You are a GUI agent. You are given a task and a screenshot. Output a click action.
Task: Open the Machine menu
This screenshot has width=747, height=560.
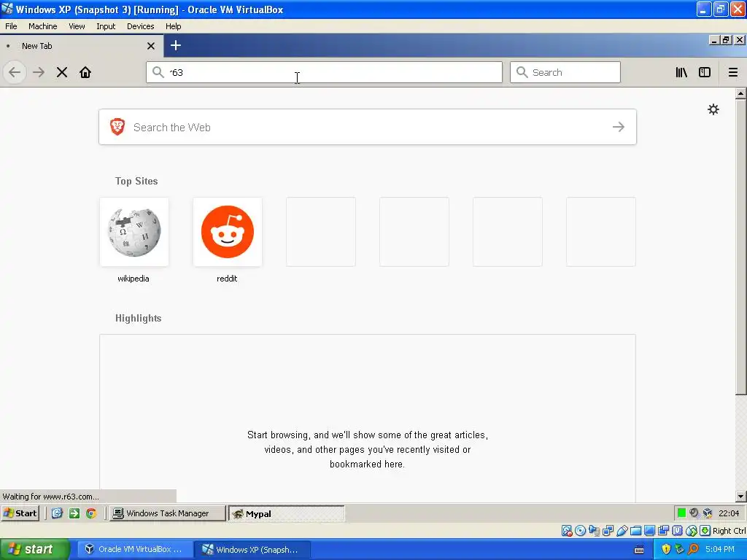(x=42, y=26)
